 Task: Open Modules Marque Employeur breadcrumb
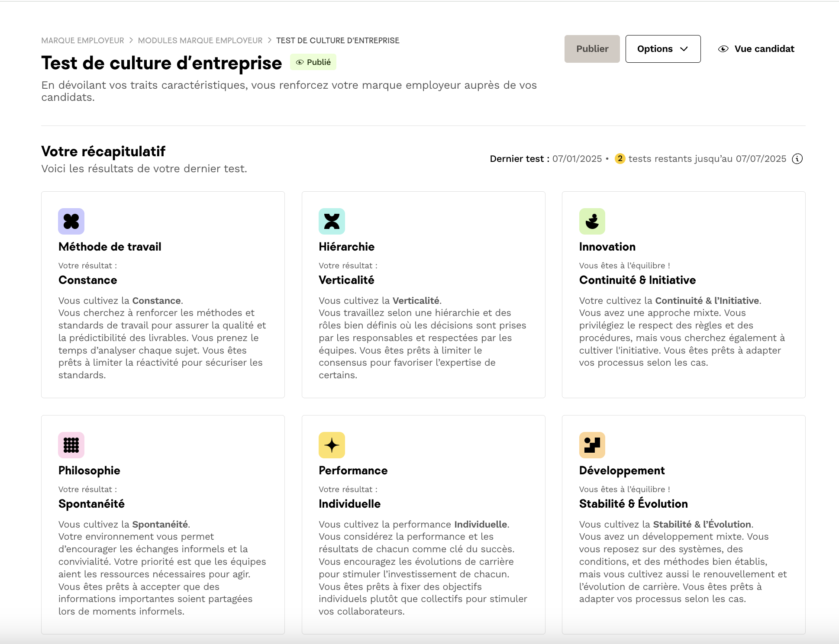[x=200, y=41]
